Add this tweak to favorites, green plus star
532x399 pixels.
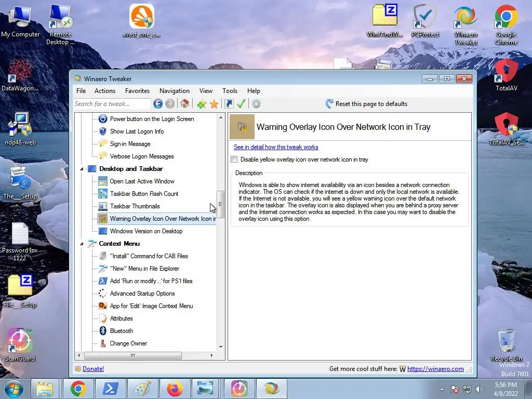coord(202,104)
